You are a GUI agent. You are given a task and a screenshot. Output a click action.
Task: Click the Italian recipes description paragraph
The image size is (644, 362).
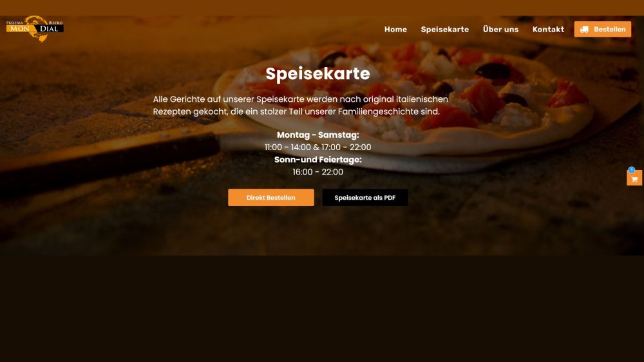pyautogui.click(x=301, y=105)
